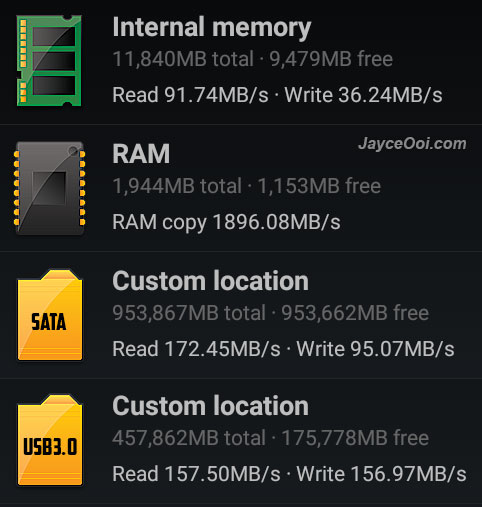482x507 pixels.
Task: Tap the 1,944MB total RAM text
Action: pos(177,186)
